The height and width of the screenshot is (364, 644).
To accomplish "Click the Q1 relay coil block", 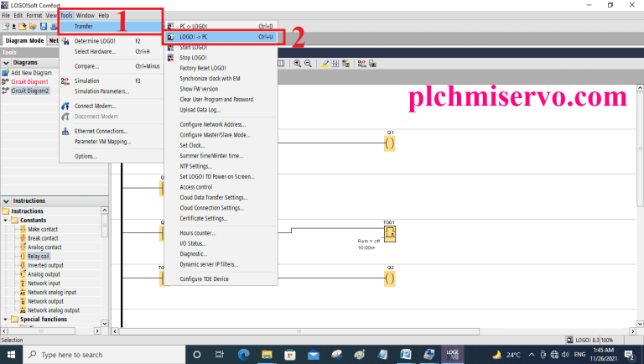I will pos(390,143).
